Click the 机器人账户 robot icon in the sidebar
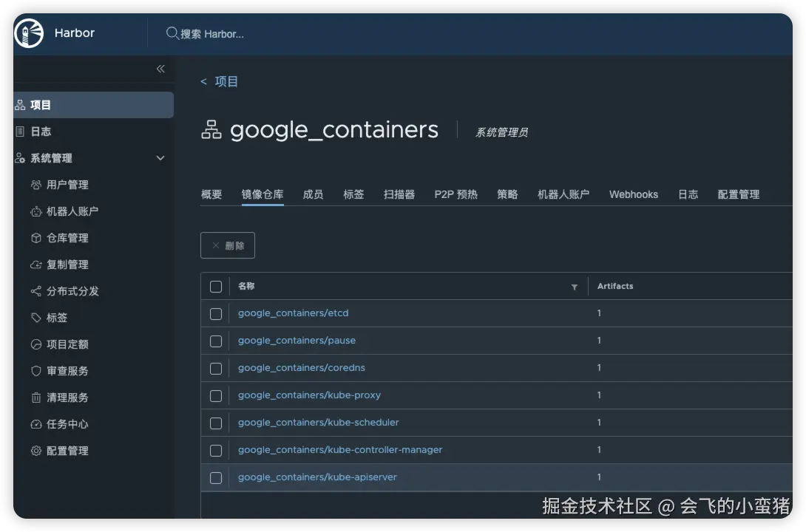This screenshot has width=806, height=532. [36, 211]
